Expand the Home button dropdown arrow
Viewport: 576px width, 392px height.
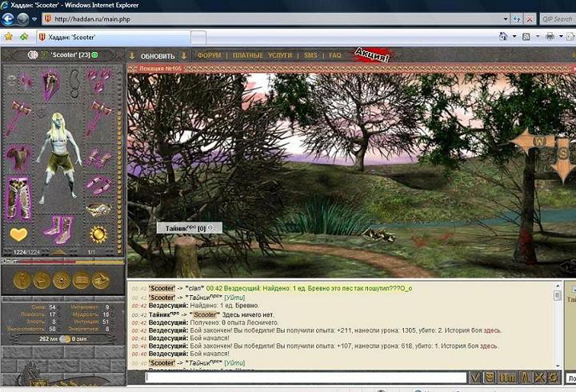coord(514,36)
